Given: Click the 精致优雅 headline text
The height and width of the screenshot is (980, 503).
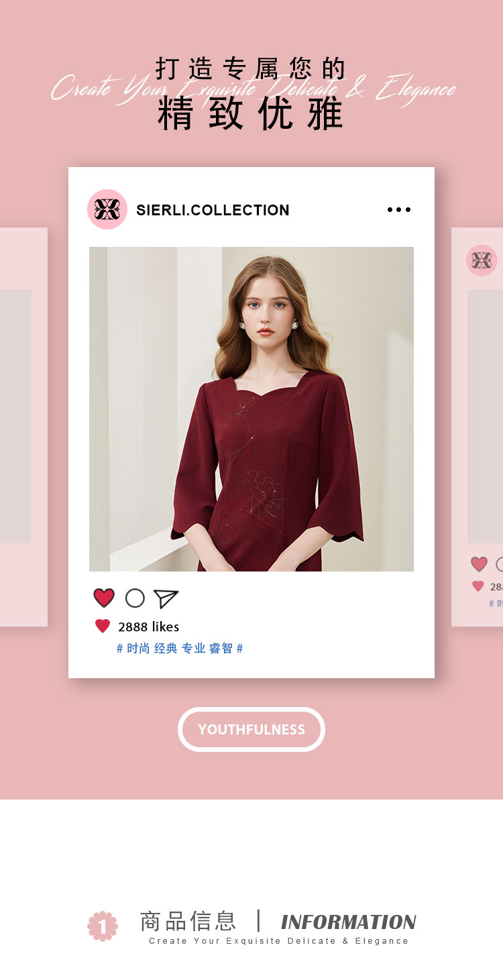Looking at the screenshot, I should pyautogui.click(x=251, y=114).
